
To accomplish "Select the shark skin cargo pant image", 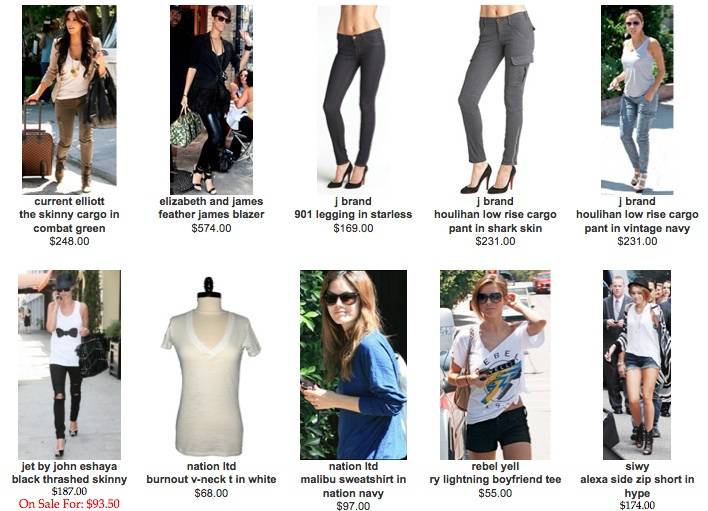I will coord(495,99).
